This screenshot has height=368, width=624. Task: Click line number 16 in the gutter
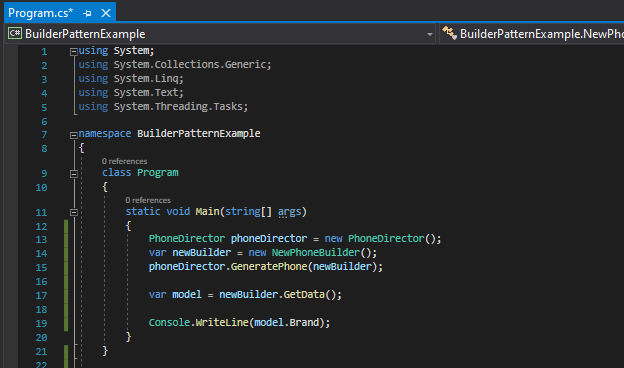point(41,282)
